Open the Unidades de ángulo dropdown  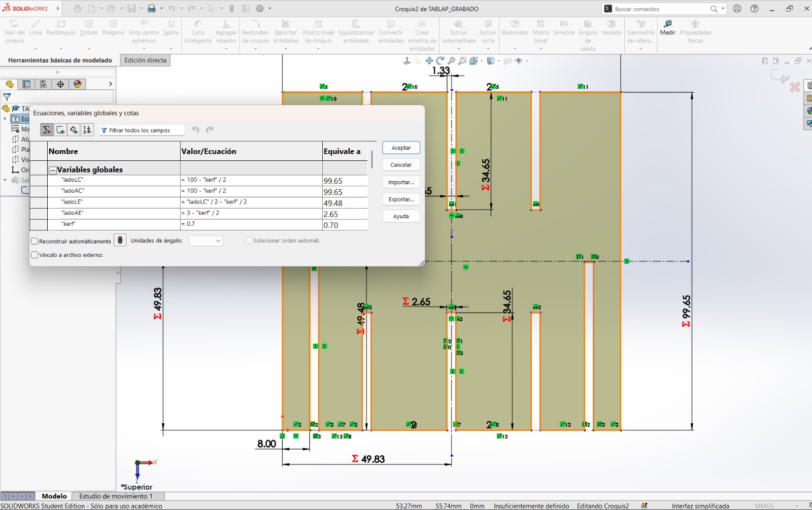pyautogui.click(x=206, y=241)
